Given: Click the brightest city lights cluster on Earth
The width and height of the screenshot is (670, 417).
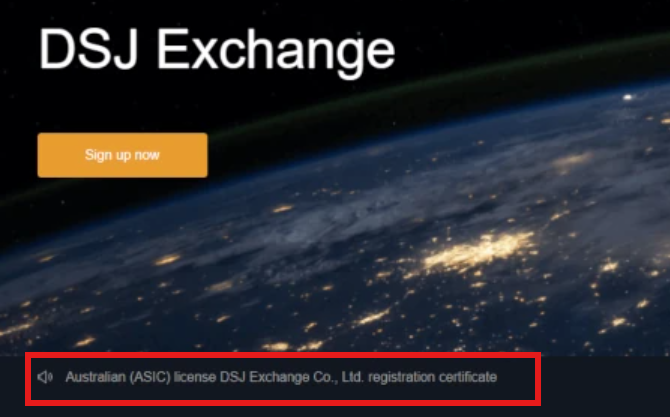Looking at the screenshot, I should point(479,251).
